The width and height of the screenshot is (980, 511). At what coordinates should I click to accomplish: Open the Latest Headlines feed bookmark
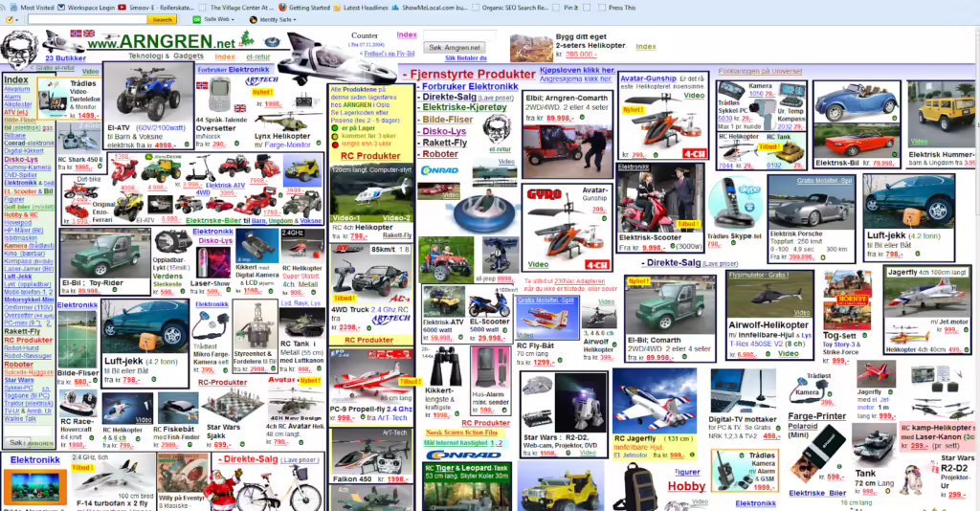pos(361,8)
